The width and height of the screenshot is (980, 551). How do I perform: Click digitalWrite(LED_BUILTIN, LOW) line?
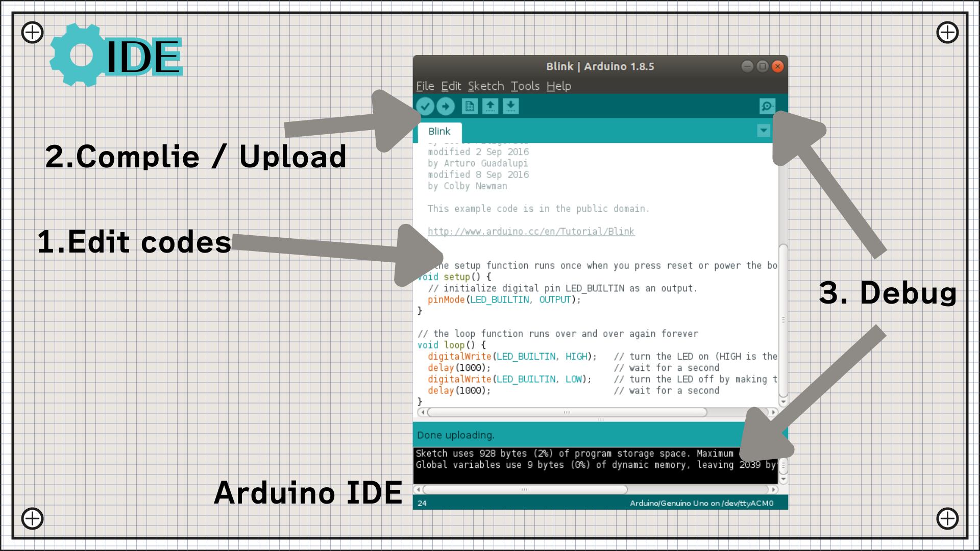[509, 380]
